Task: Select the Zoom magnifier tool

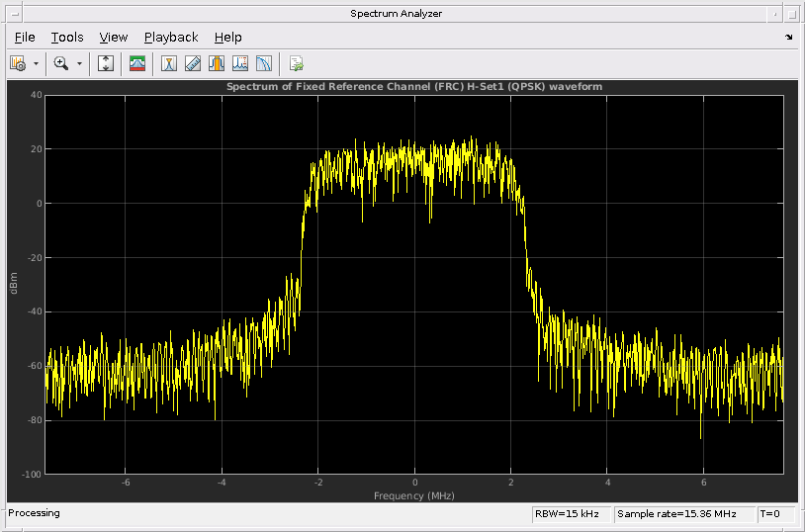Action: click(x=61, y=63)
